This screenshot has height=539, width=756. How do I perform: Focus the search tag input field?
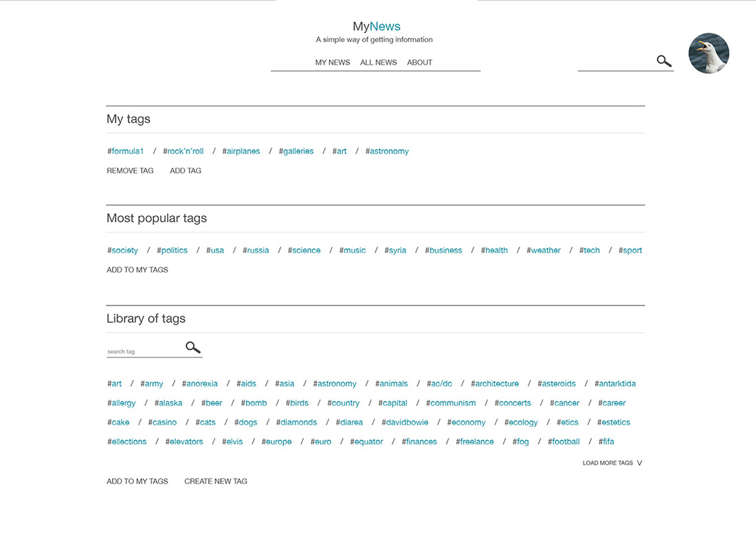[x=144, y=351]
